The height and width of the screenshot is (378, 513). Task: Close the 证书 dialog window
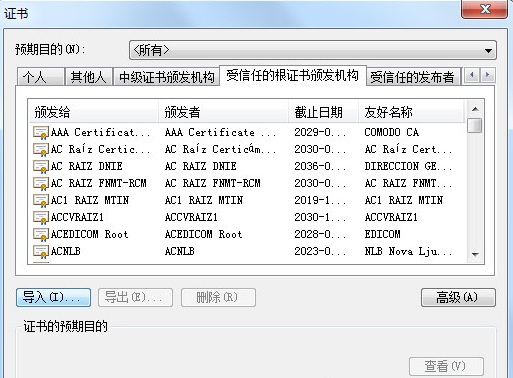pyautogui.click(x=484, y=9)
